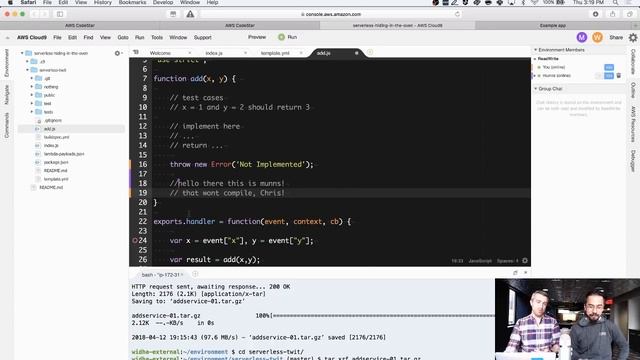Collapse Group Chat section
Viewport: 640px width, 360px height.
point(536,89)
